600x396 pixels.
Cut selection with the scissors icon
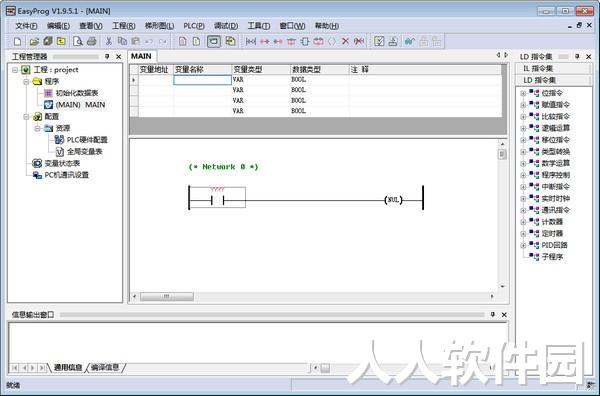tap(109, 41)
